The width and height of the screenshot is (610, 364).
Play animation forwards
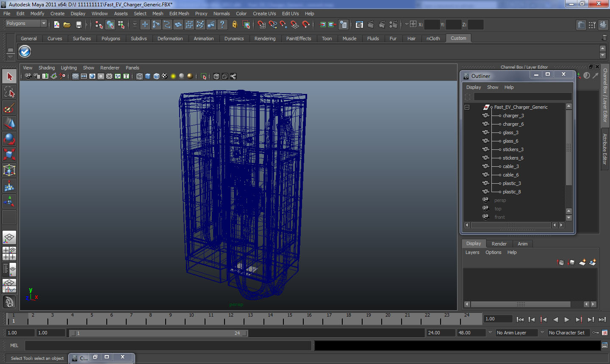click(x=567, y=320)
